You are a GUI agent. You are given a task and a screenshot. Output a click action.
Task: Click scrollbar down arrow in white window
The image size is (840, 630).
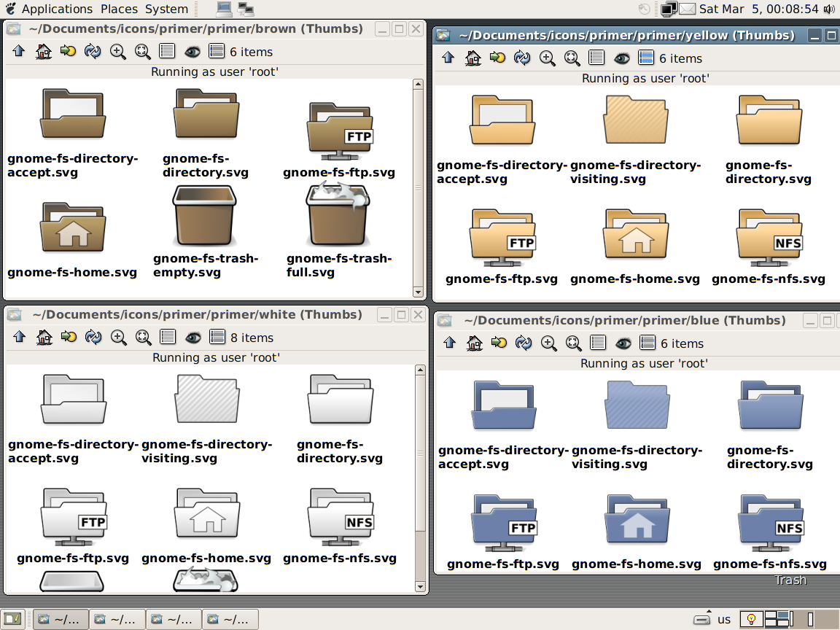[x=420, y=586]
